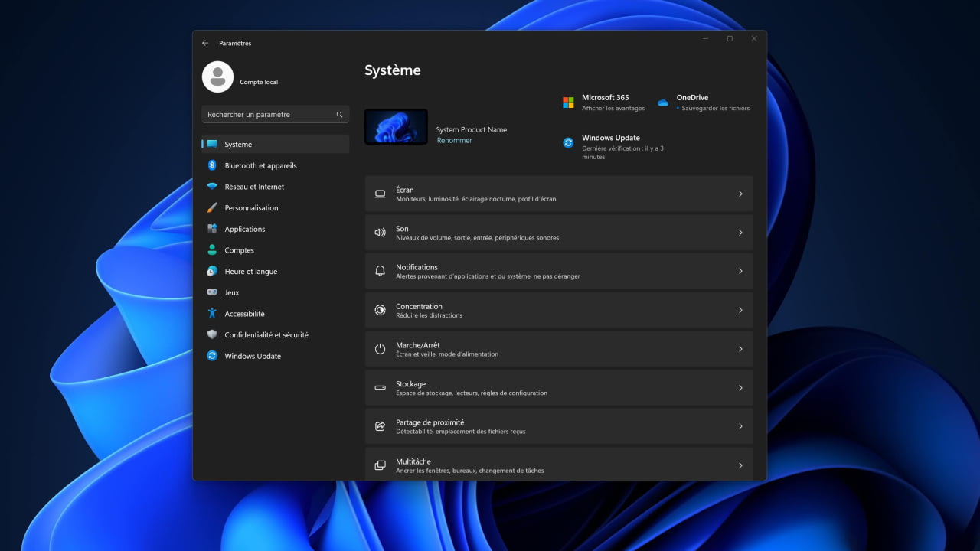The width and height of the screenshot is (980, 551).
Task: Click the Écran laptop icon
Action: 380,194
